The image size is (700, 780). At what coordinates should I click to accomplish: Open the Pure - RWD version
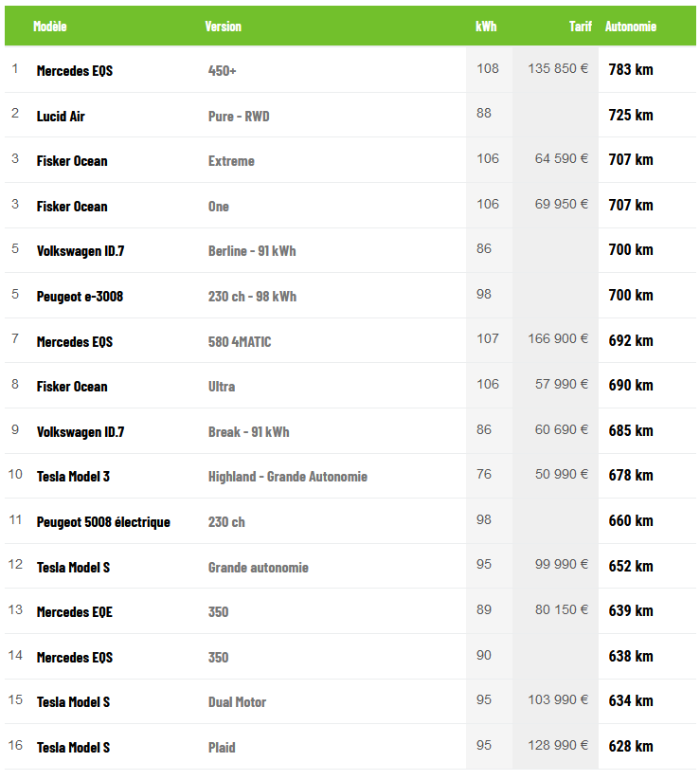[x=239, y=116]
